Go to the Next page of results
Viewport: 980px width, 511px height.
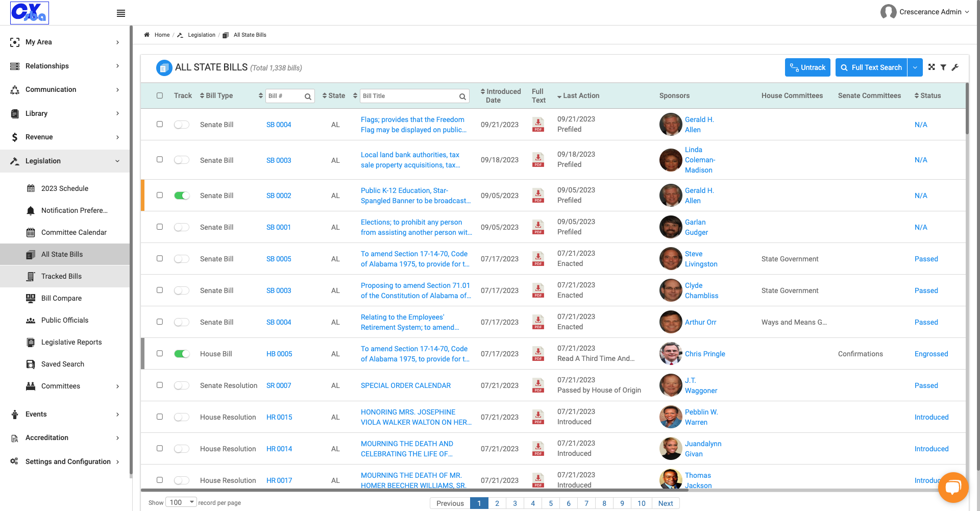point(666,503)
